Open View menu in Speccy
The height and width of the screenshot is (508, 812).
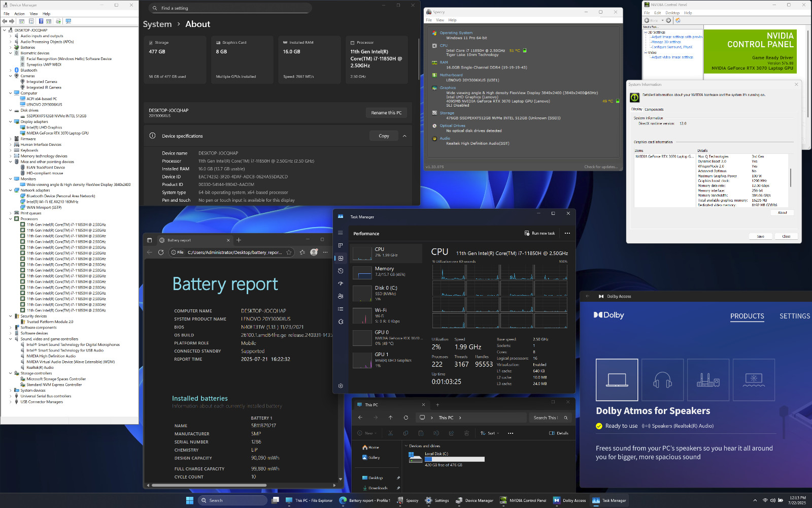point(440,20)
